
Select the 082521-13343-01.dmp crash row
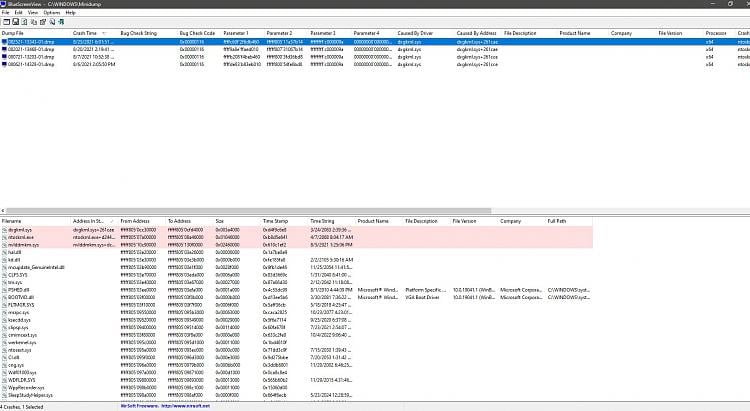(x=375, y=42)
